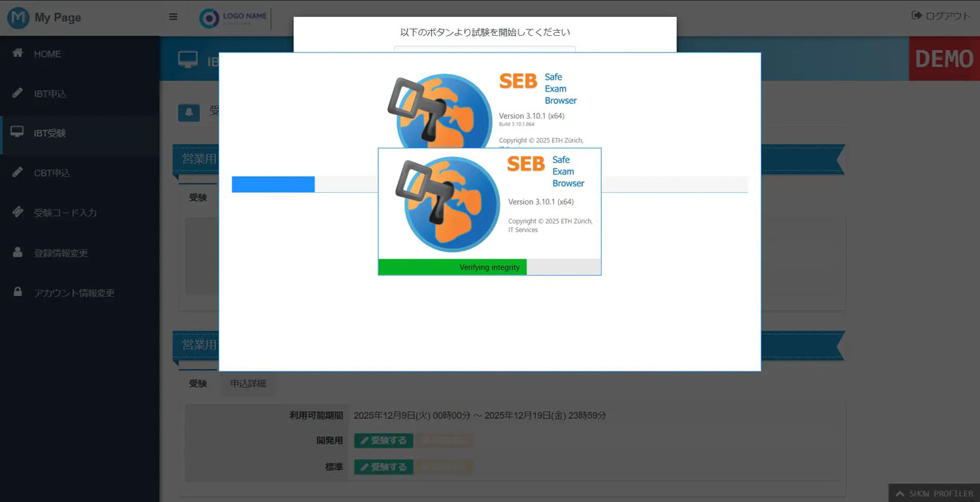
Task: Expand the 営業用 section banner
Action: 197,346
